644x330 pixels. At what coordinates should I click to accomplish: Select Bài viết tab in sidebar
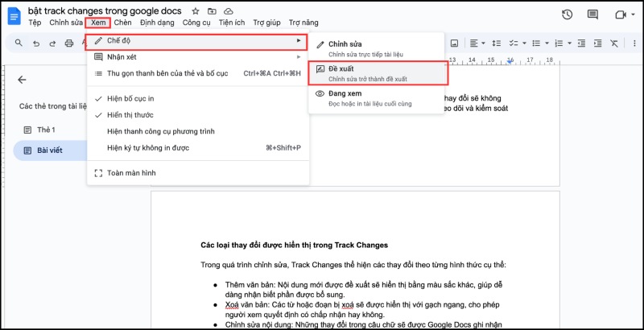tap(50, 151)
